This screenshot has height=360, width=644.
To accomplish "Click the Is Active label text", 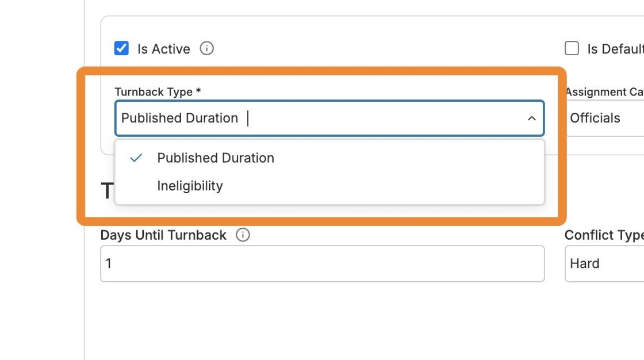I will pyautogui.click(x=164, y=49).
